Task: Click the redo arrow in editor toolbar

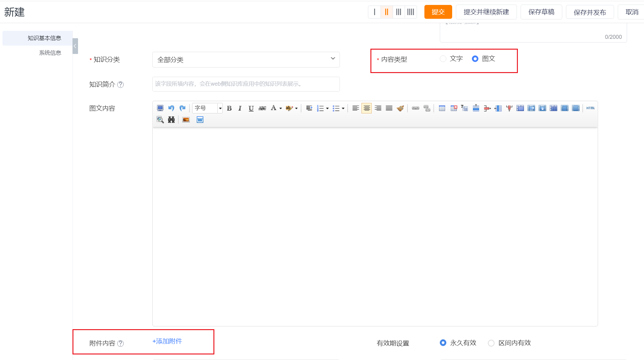Action: point(183,108)
